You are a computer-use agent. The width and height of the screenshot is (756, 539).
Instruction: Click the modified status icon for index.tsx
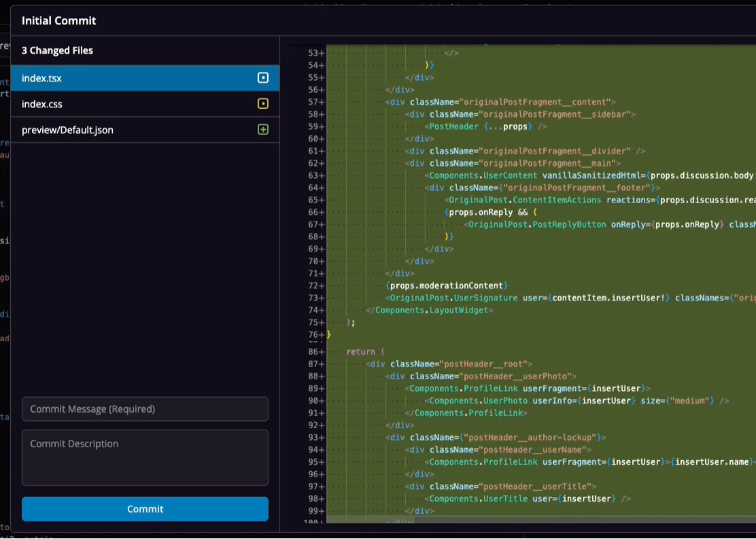263,78
